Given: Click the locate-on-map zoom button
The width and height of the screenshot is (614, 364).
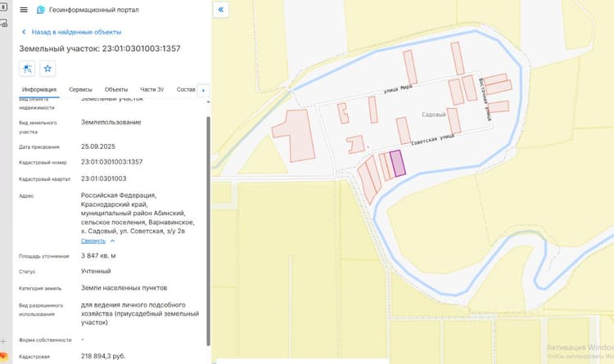Looking at the screenshot, I should pyautogui.click(x=27, y=69).
